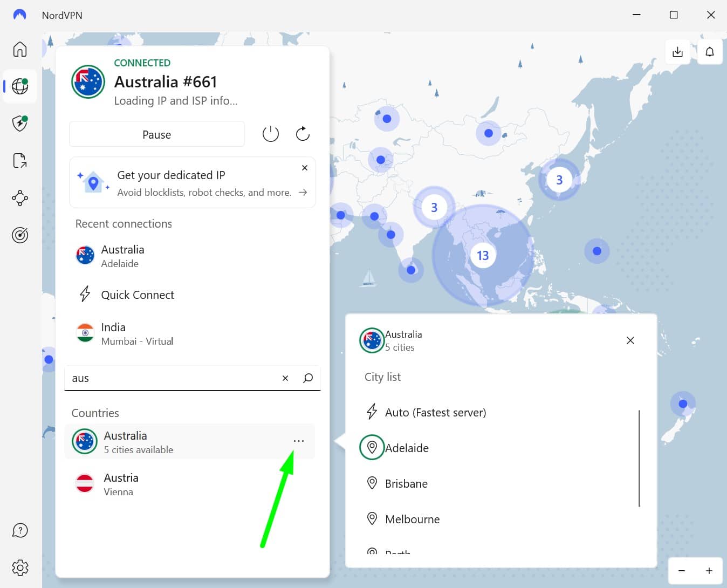
Task: Clear the search text
Action: [x=285, y=378]
